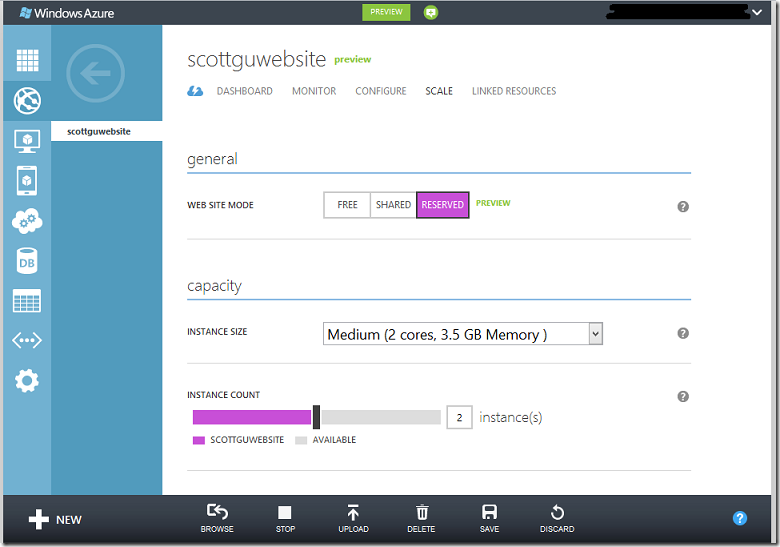
Task: Click the scottguwebsite page title
Action: coord(257,59)
